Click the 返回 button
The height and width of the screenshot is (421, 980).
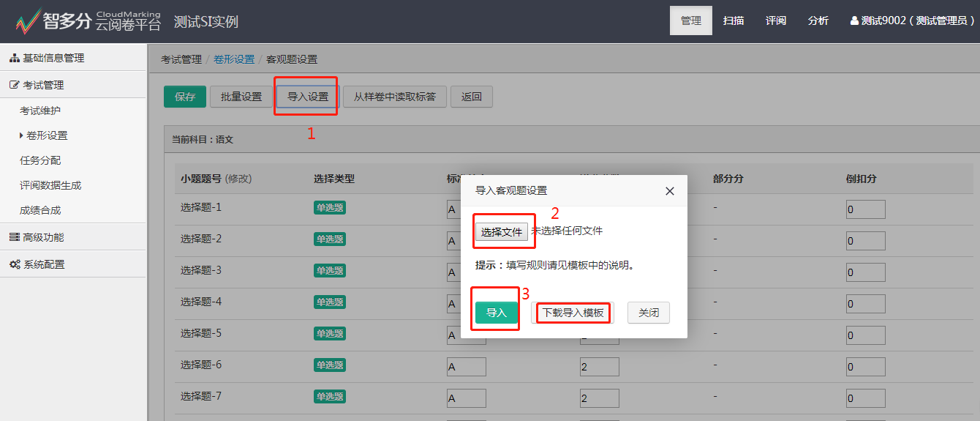point(472,97)
